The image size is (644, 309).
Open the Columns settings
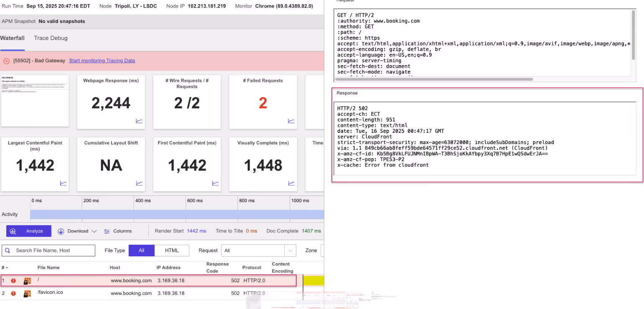point(117,231)
